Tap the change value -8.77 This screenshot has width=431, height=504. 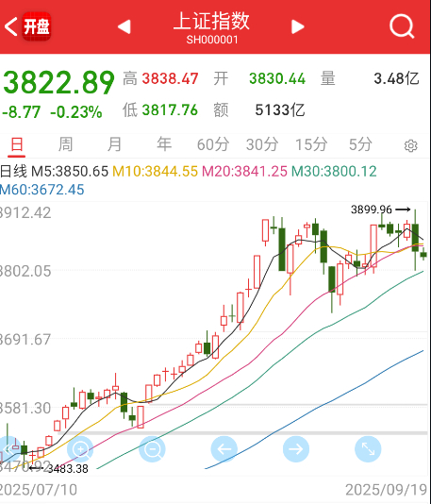tap(21, 112)
